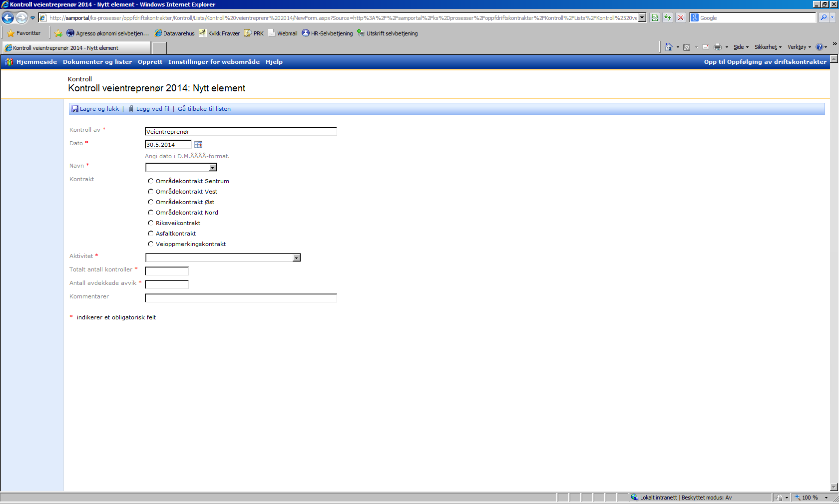
Task: Open the Kvikk Fravær favorite
Action: pos(219,33)
